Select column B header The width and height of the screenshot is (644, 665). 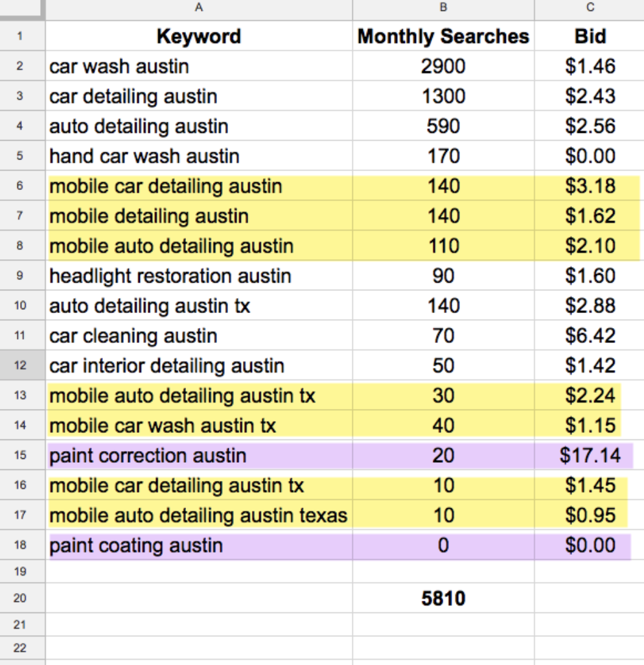point(443,9)
